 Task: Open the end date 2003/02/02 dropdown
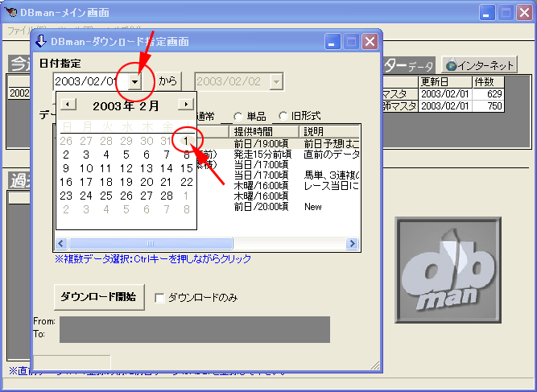[x=276, y=81]
